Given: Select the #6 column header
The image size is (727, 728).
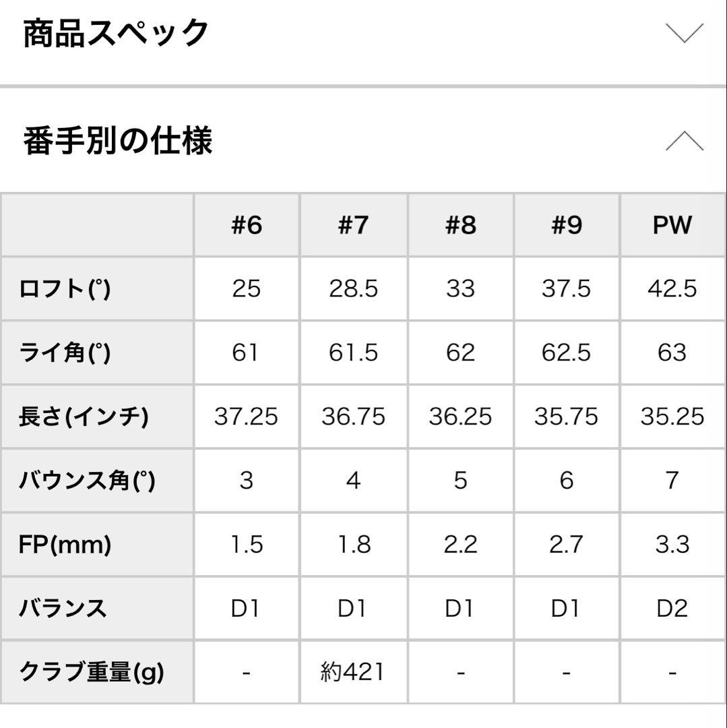Looking at the screenshot, I should point(246,225).
